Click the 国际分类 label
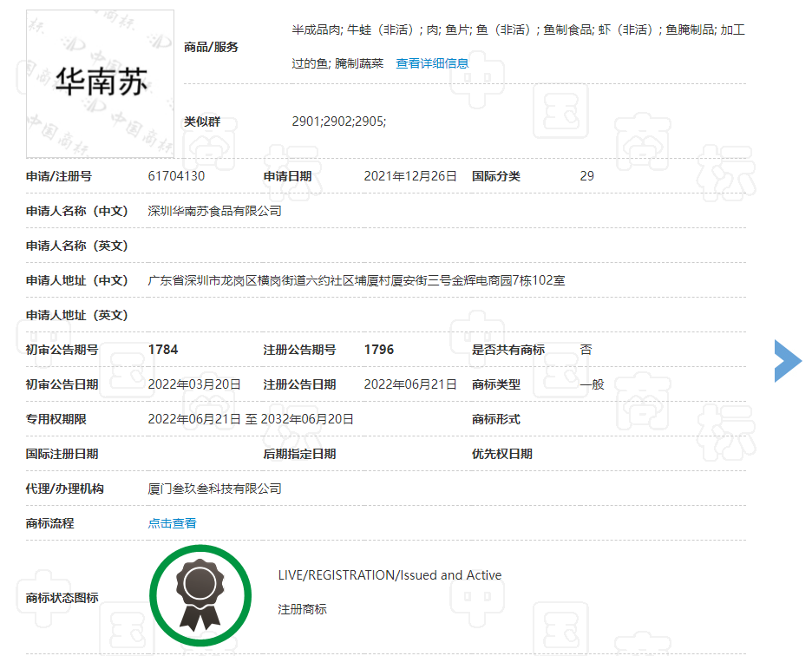This screenshot has width=812, height=656. pos(495,177)
